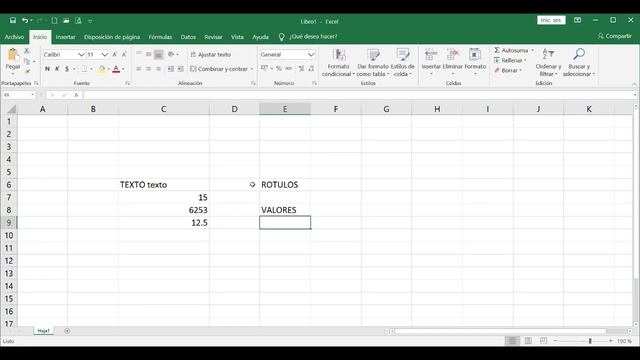
Task: Click the Buscar y seleccionar magnifier icon
Action: pos(579,54)
